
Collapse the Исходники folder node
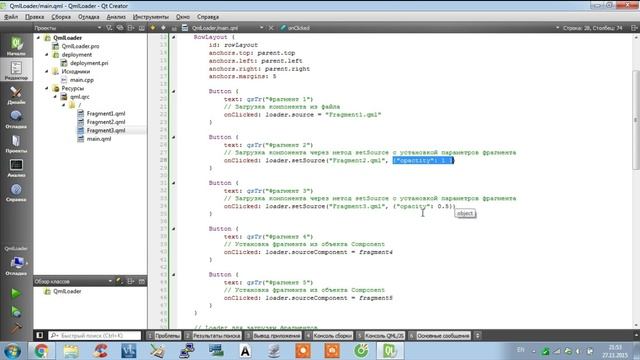tap(47, 71)
